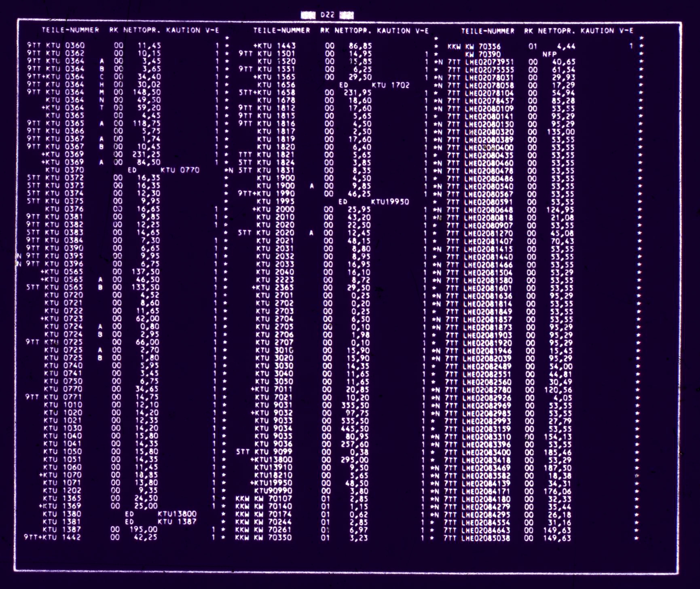Click the price 124,95
The width and height of the screenshot is (700, 589).
tap(559, 210)
